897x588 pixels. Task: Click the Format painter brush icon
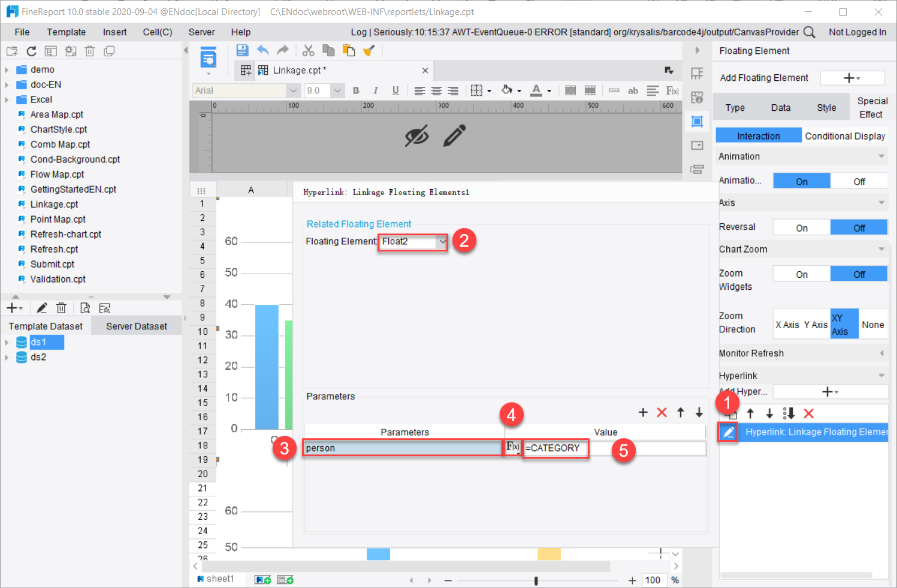tap(369, 50)
